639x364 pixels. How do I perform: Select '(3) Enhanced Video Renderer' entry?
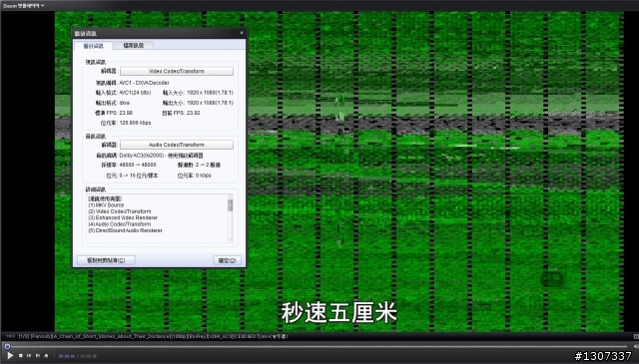coord(123,217)
